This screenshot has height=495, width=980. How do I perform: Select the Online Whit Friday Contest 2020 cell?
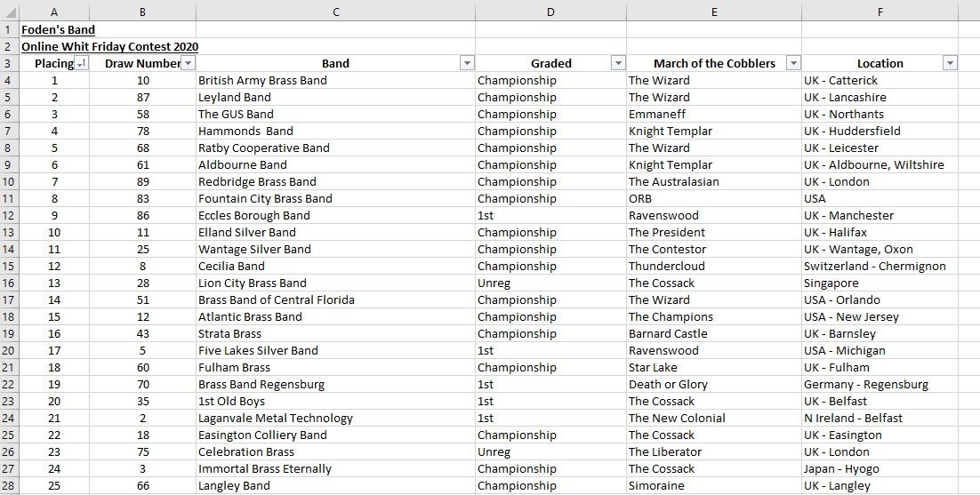tap(110, 46)
